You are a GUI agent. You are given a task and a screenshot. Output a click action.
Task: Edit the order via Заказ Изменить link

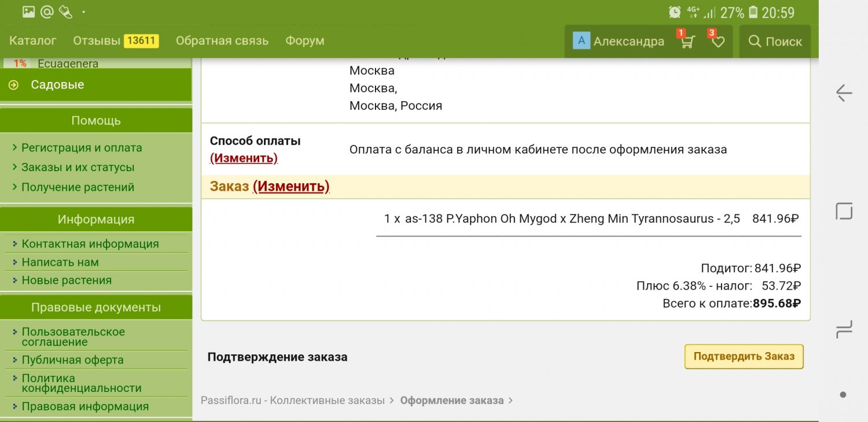(x=291, y=186)
